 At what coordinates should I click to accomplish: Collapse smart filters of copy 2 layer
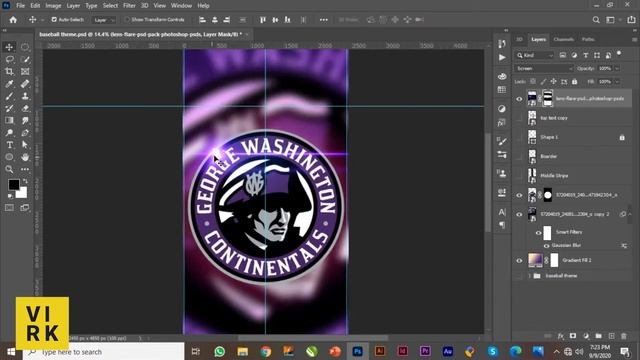[x=630, y=214]
